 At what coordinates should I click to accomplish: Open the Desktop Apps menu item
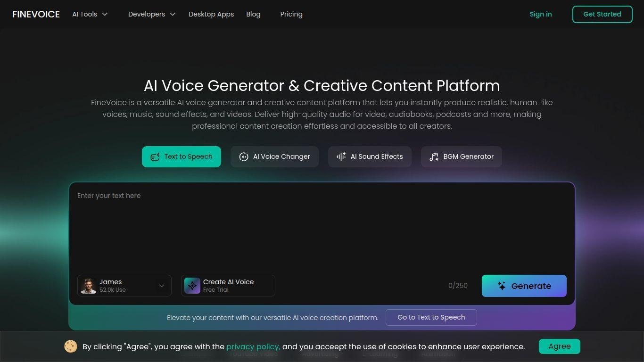[211, 14]
